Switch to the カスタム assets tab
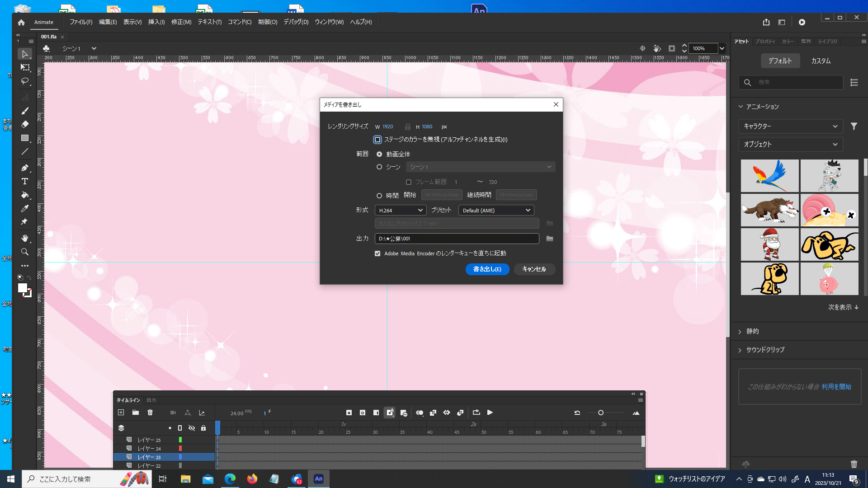Screen dimensions: 868x488 click(821, 61)
